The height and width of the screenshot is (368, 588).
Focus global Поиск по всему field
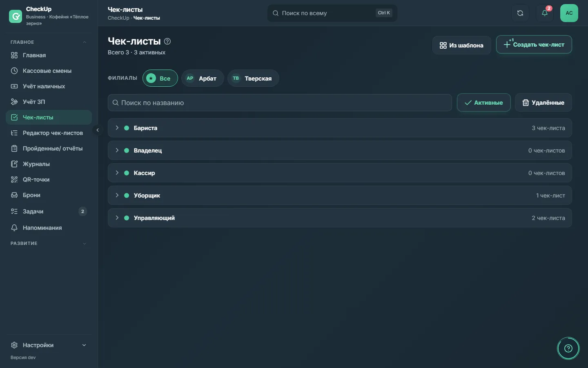(332, 13)
